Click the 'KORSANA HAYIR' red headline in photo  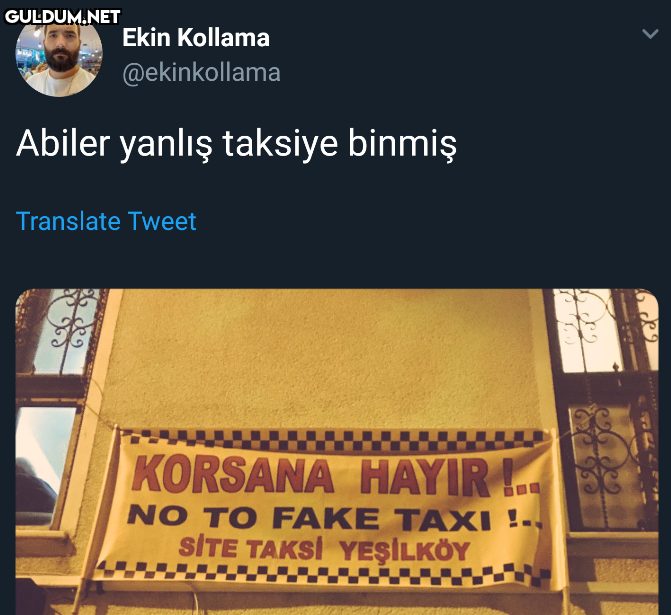pyautogui.click(x=335, y=476)
